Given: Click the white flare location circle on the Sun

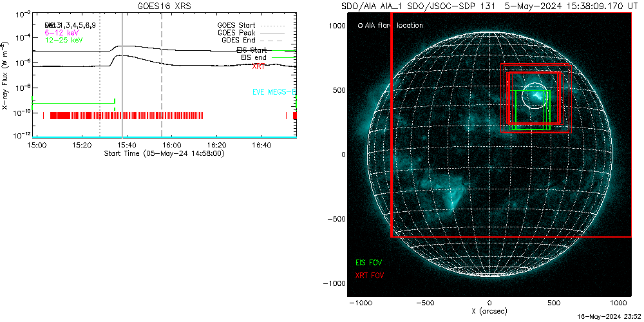Looking at the screenshot, I should coord(536,95).
